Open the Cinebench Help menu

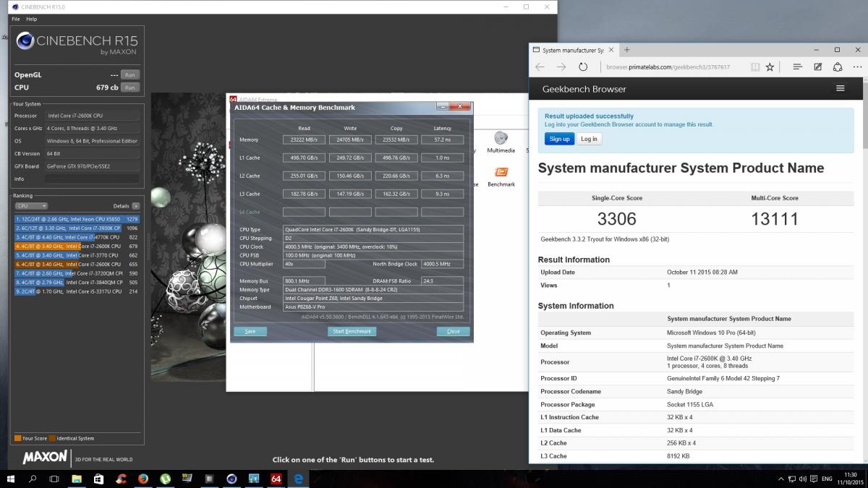[32, 19]
